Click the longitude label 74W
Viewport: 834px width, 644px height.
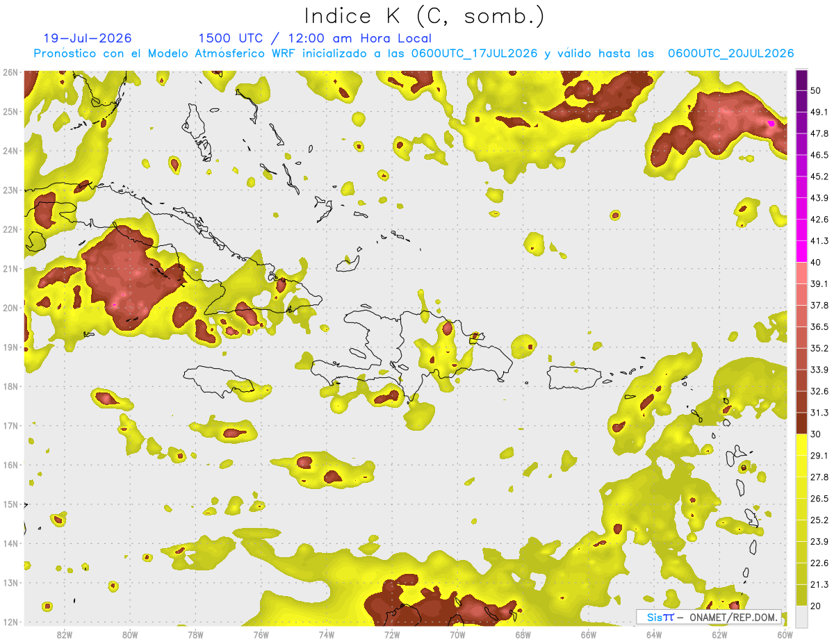[326, 634]
